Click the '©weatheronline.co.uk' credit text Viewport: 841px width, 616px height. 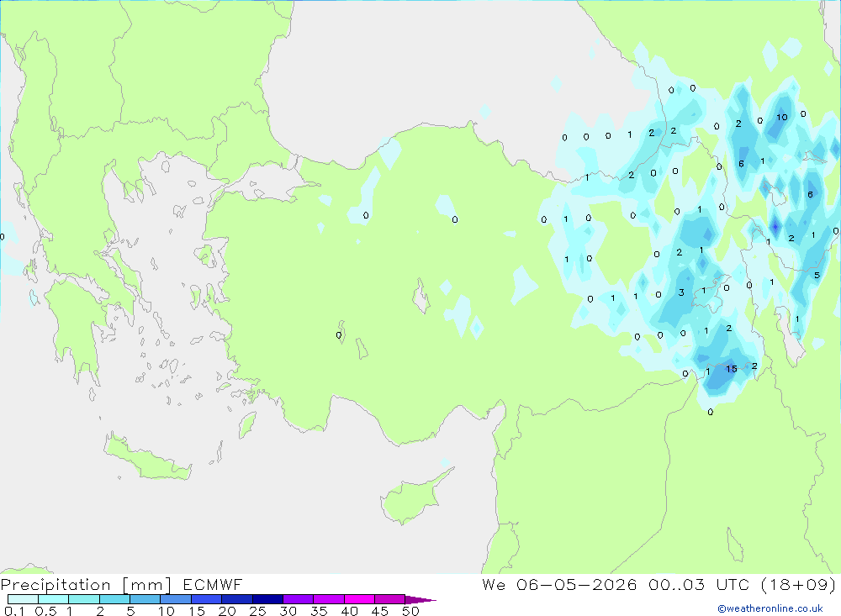770,608
